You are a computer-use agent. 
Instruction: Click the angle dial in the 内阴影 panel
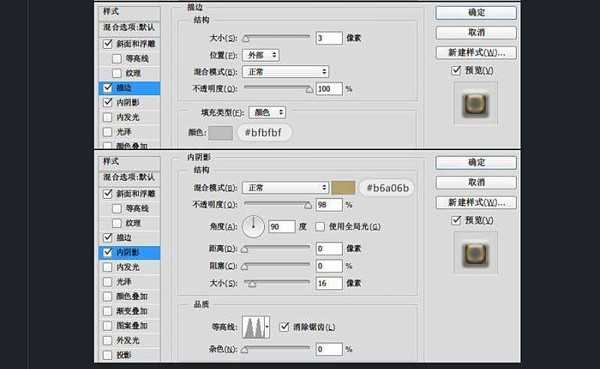coord(253,226)
